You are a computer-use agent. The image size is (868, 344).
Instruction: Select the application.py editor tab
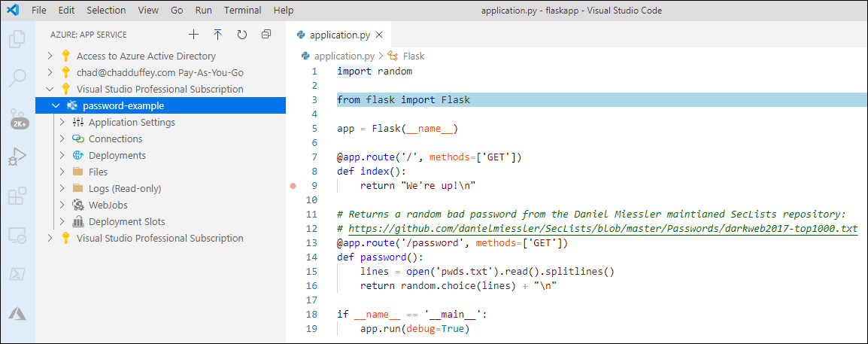click(338, 35)
